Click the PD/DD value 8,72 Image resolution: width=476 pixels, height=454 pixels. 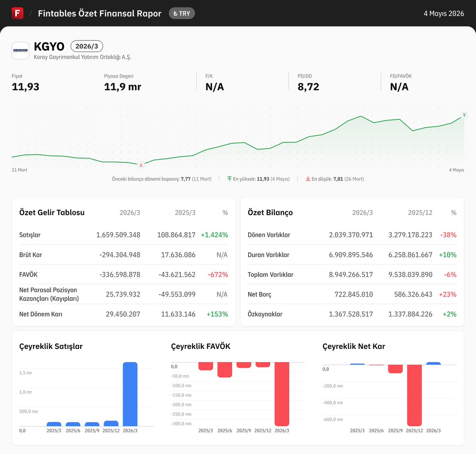pyautogui.click(x=308, y=87)
